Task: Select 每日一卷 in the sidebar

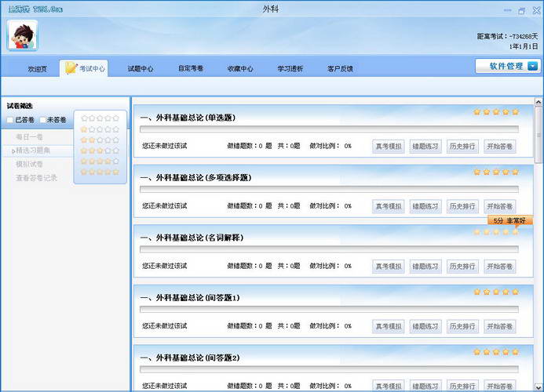Action: 30,137
